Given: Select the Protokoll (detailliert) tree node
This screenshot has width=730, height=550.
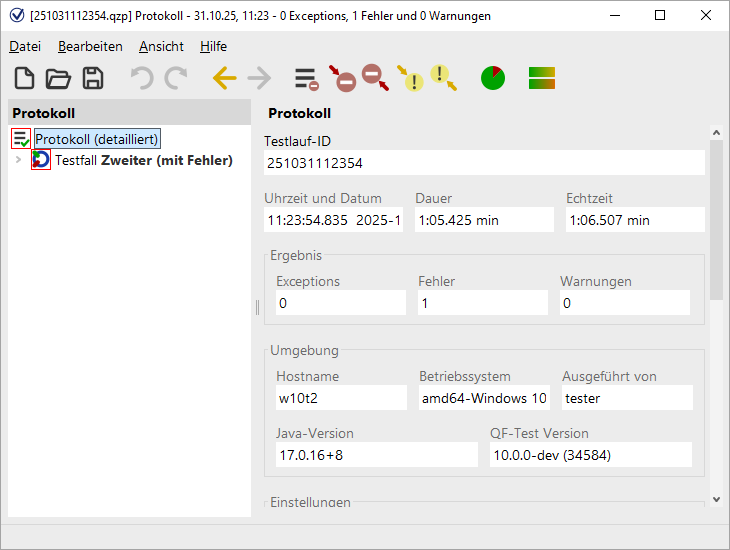Looking at the screenshot, I should pos(96,139).
